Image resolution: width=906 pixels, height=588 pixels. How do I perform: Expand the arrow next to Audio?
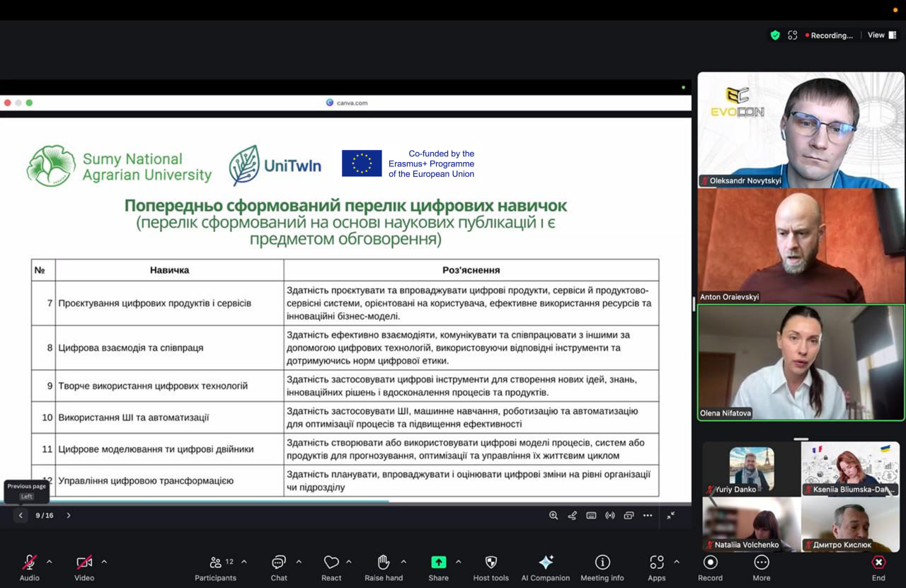click(x=50, y=562)
